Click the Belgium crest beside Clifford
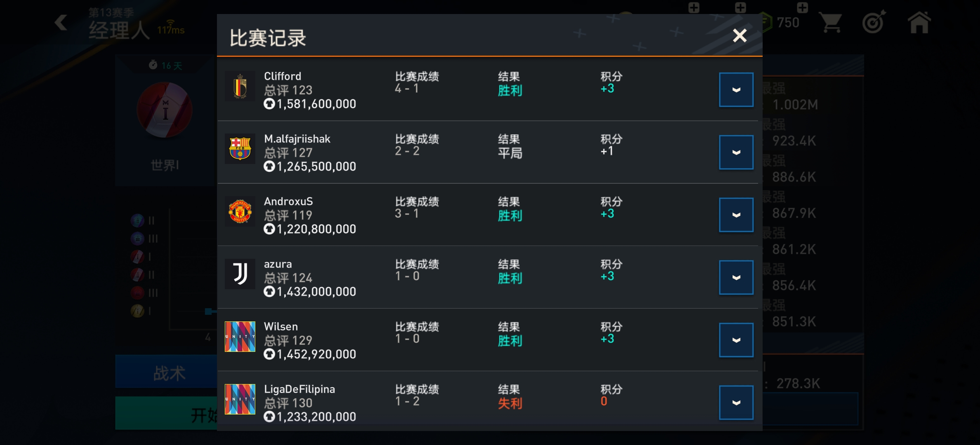 click(x=240, y=86)
